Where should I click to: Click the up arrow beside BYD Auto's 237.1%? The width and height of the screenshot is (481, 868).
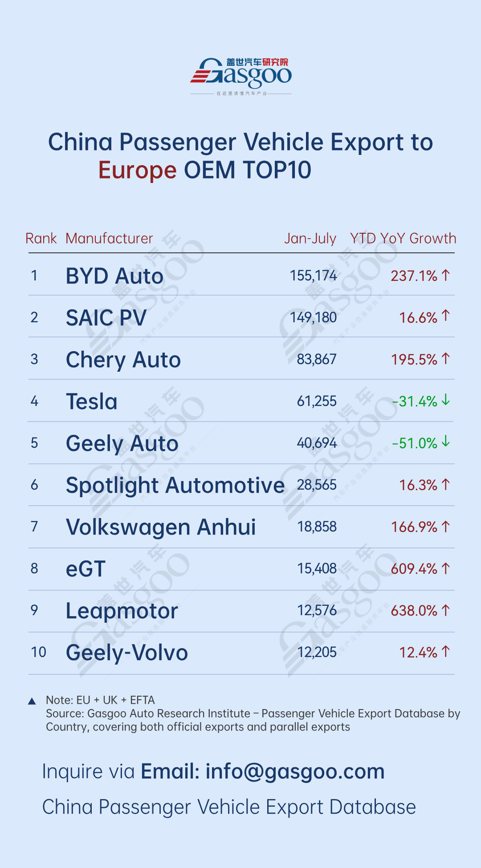(x=446, y=275)
